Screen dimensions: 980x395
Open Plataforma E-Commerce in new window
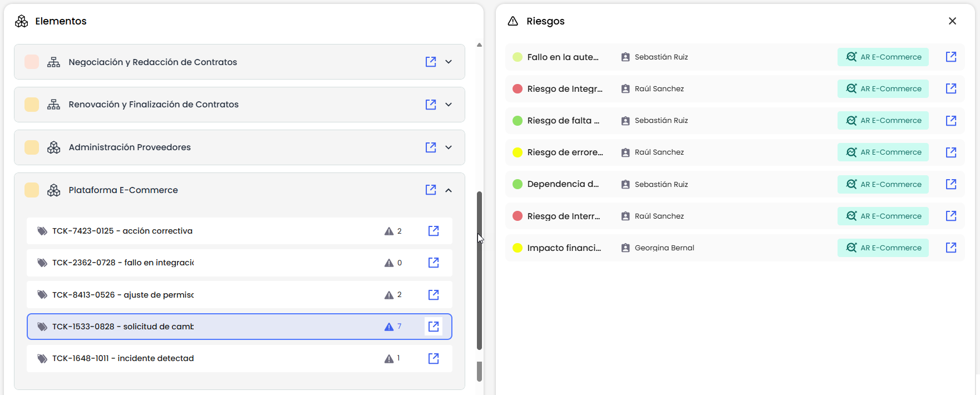pyautogui.click(x=431, y=190)
